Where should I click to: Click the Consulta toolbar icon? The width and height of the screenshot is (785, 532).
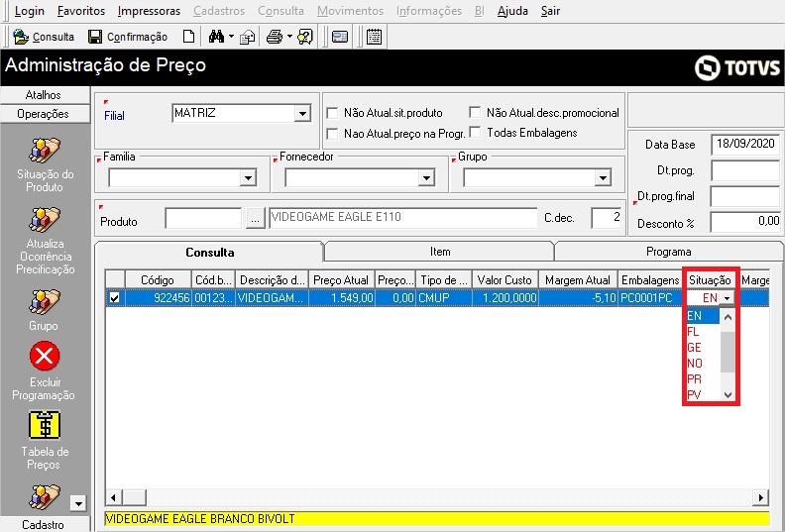(21, 37)
